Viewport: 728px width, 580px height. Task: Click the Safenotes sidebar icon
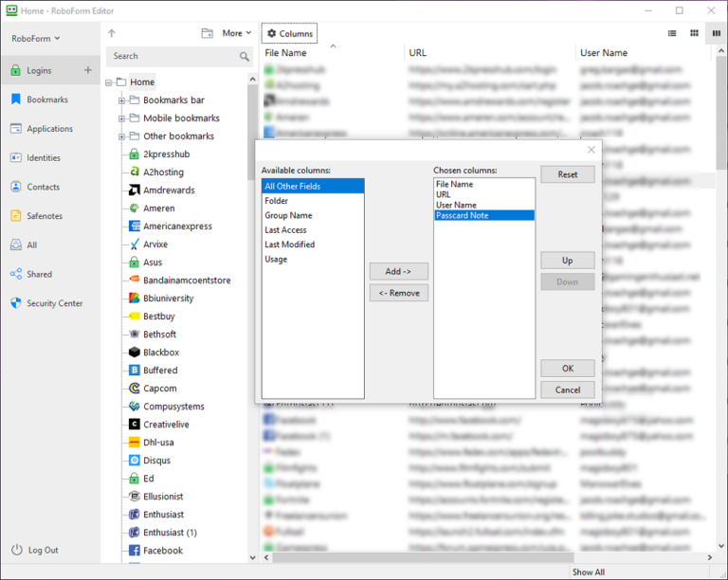(16, 216)
